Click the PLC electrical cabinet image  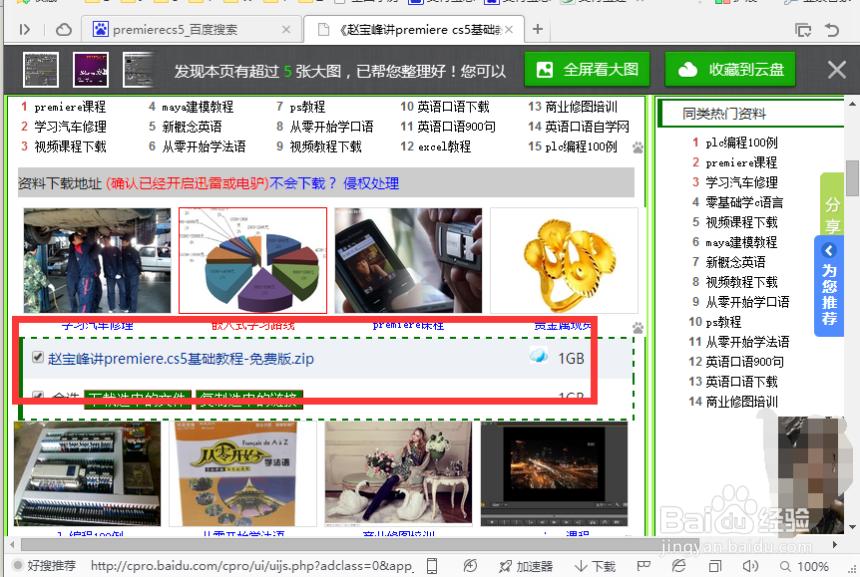pyautogui.click(x=87, y=474)
